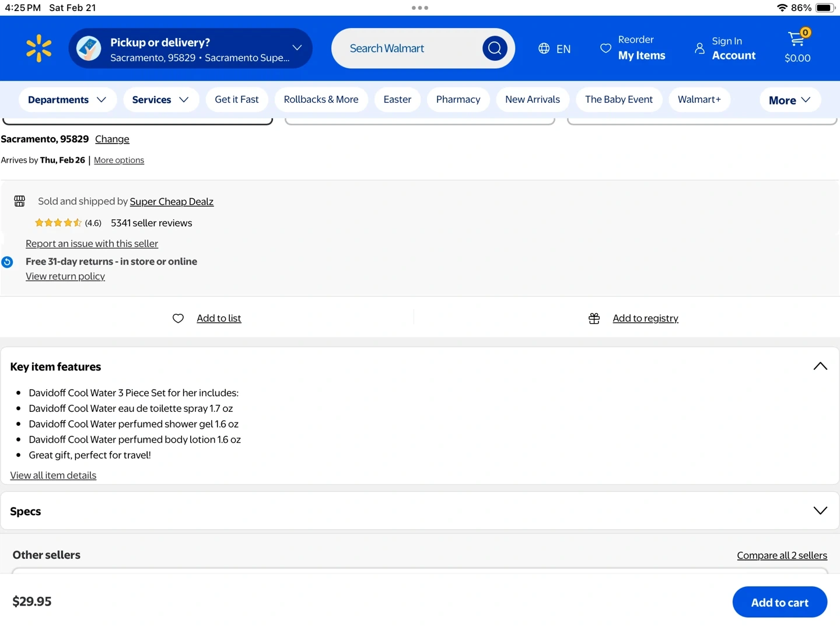Viewport: 840px width, 630px height.
Task: Click the globe language EN icon
Action: pyautogui.click(x=544, y=48)
